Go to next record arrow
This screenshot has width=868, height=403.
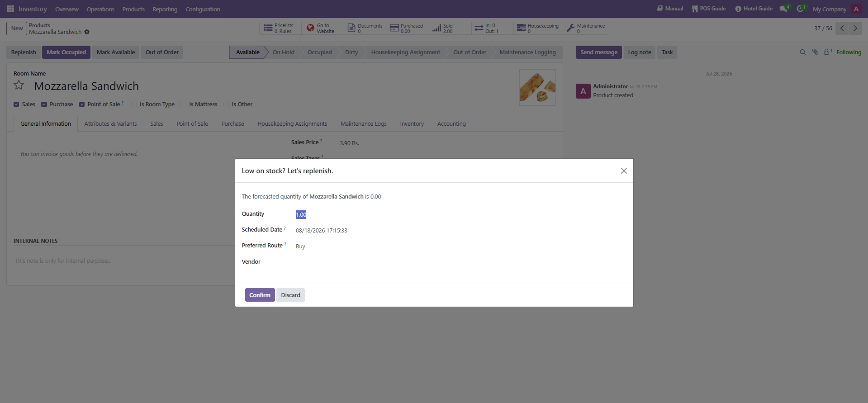tap(855, 28)
